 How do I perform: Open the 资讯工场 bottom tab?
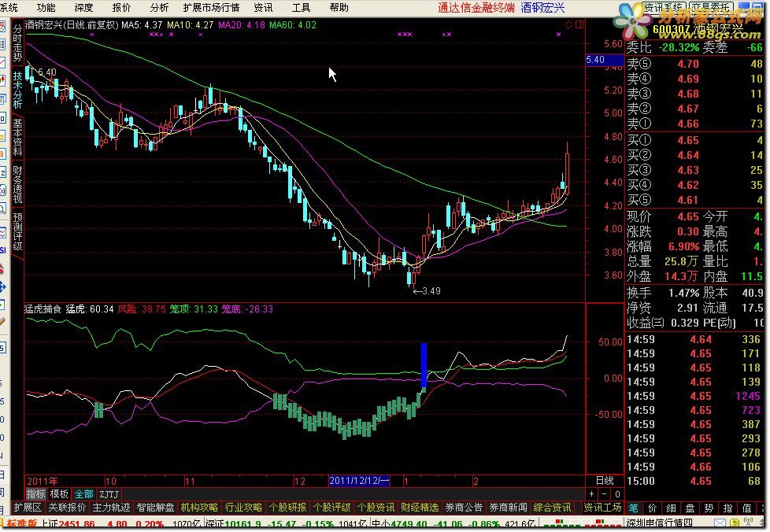(x=602, y=507)
